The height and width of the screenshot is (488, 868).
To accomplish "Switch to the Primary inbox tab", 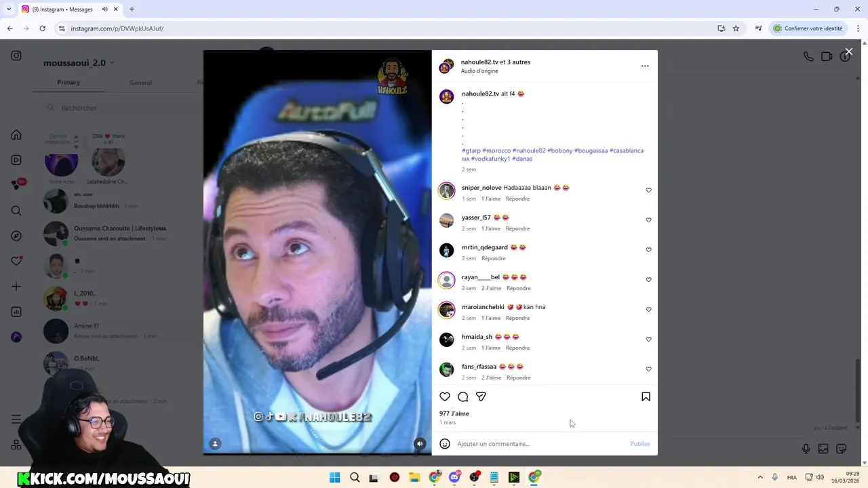I will pyautogui.click(x=68, y=83).
